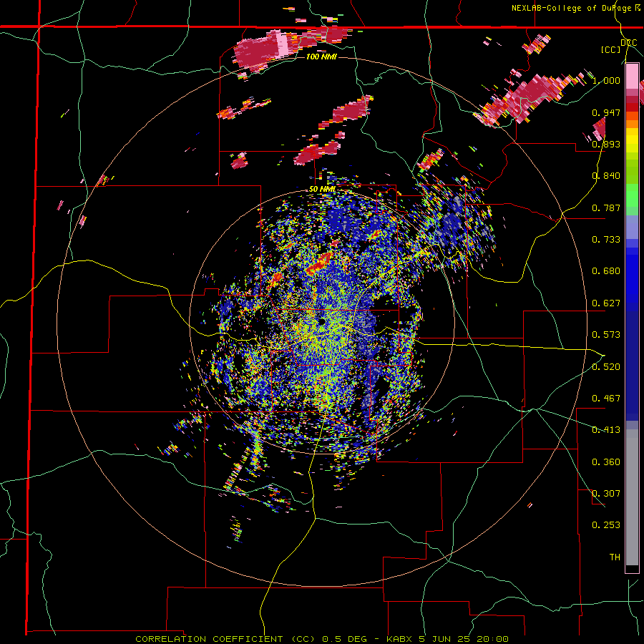
Task: Select the 0.733 scale label
Action: tap(606, 240)
